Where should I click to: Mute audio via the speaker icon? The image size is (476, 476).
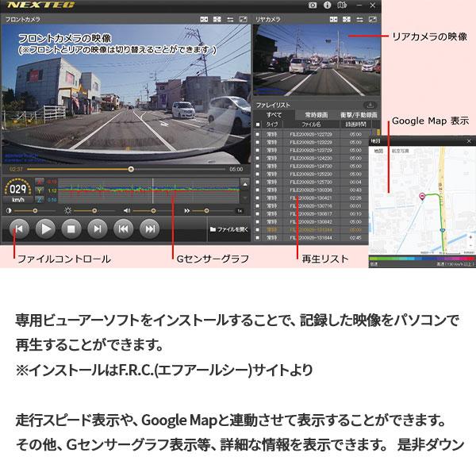(x=127, y=211)
